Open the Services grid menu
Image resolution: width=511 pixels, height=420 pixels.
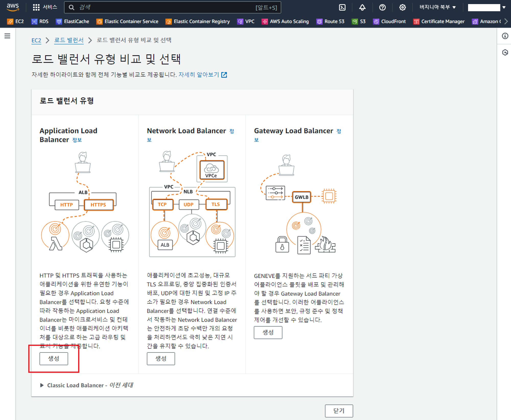tap(45, 7)
